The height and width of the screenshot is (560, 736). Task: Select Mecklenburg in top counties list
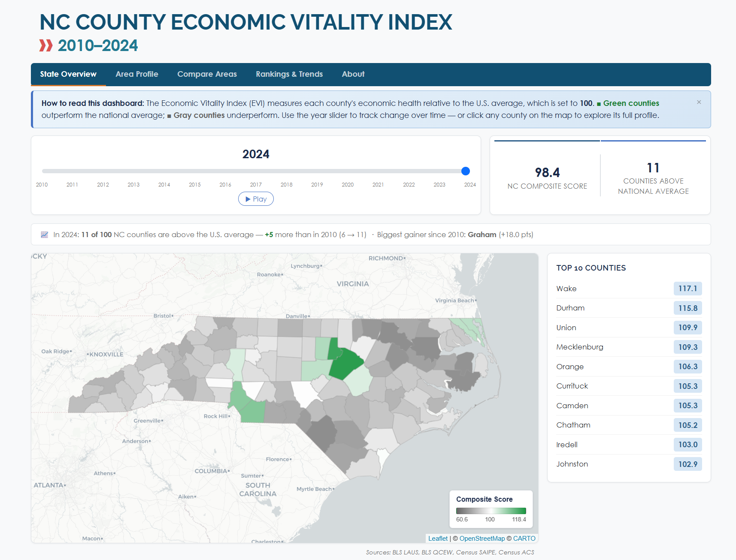[580, 347]
